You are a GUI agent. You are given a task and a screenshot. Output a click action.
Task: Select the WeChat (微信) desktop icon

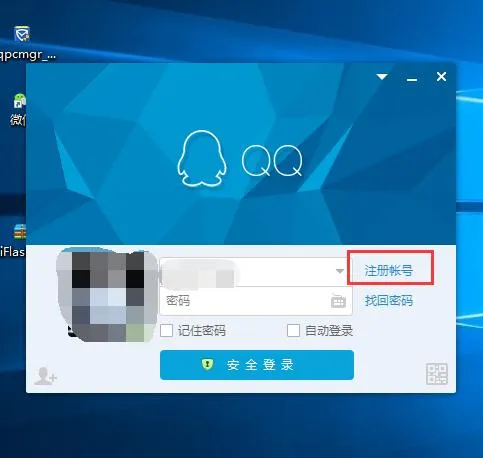pyautogui.click(x=20, y=101)
